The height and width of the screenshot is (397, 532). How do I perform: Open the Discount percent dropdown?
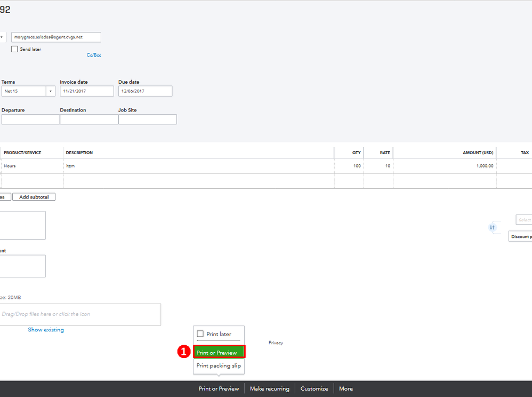tap(520, 236)
